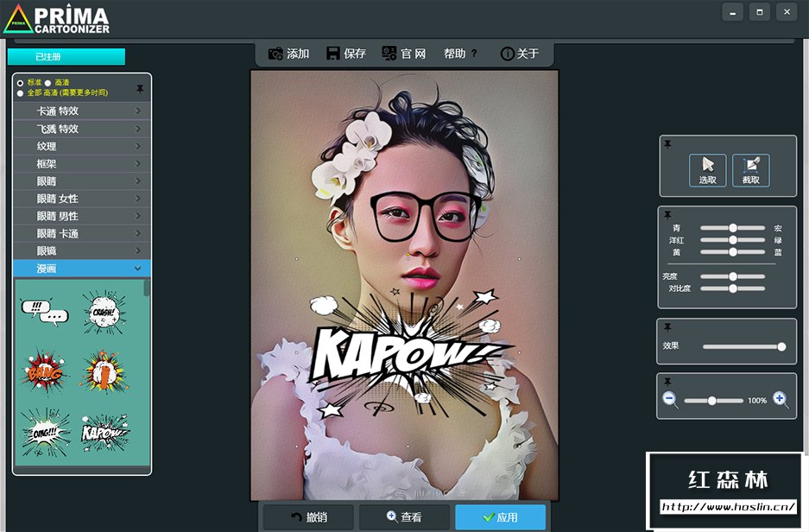This screenshot has height=532, width=809.
Task: Click the 查看 preview button
Action: [404, 516]
